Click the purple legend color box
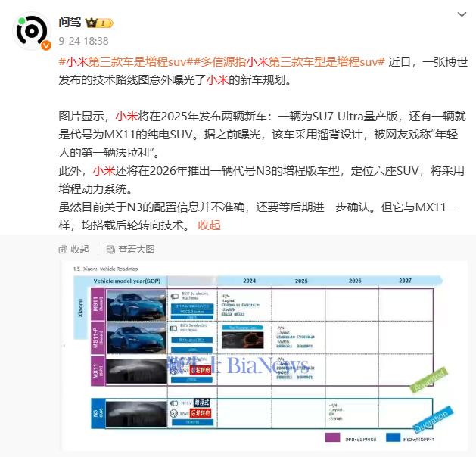Image resolution: width=476 pixels, height=457 pixels. coord(331,437)
